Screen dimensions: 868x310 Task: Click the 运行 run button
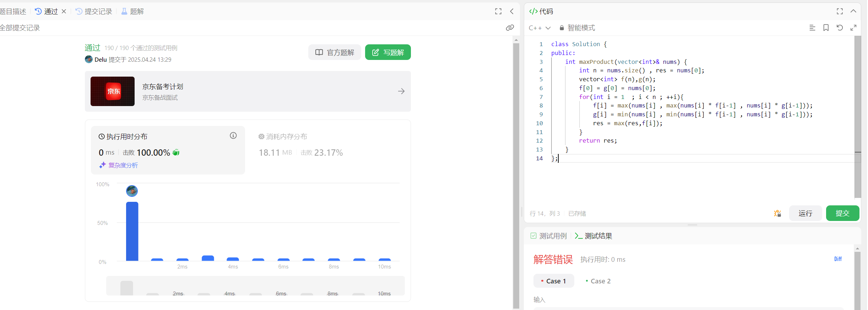coord(805,213)
